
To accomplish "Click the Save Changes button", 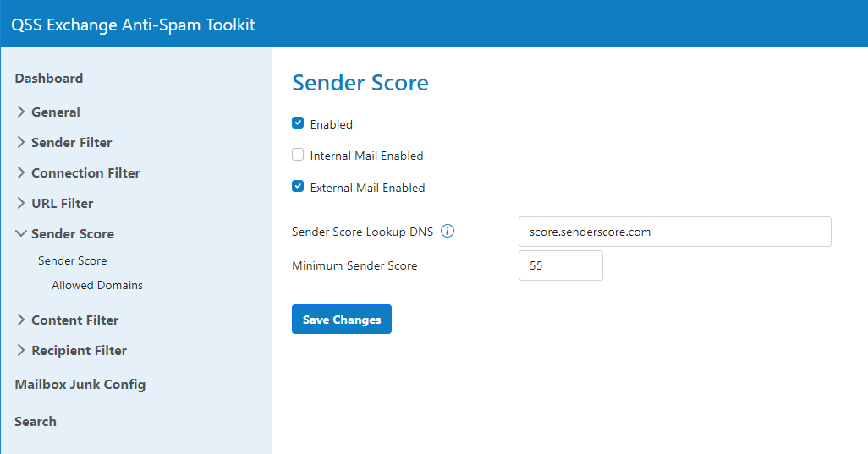I will (342, 319).
